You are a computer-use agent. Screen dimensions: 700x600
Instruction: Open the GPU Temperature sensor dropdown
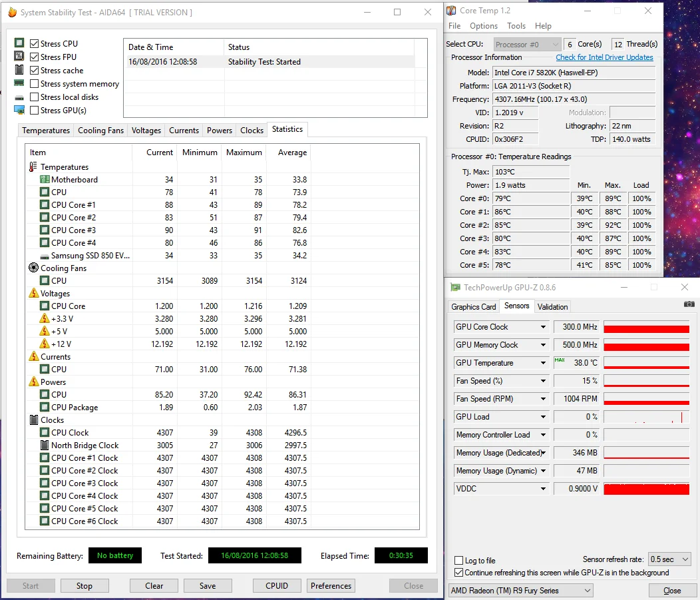pyautogui.click(x=543, y=363)
